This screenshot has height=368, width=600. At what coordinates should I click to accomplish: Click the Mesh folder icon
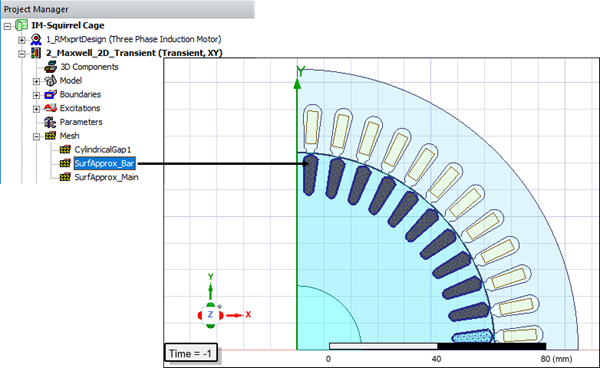pyautogui.click(x=51, y=136)
